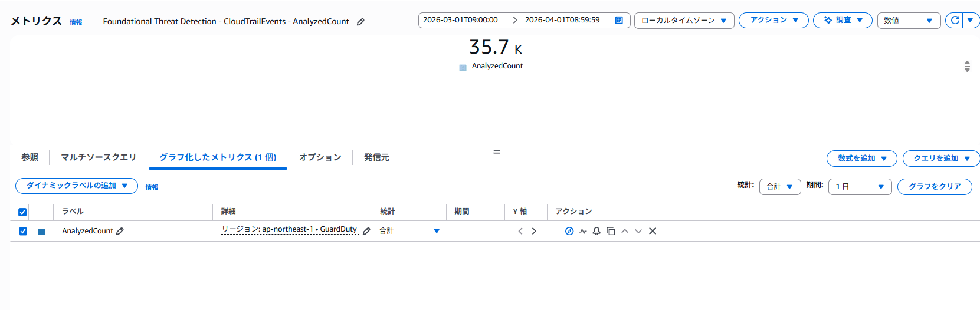Screen dimensions: 980x310
Task: Toggle the select-all header checkbox
Action: (x=22, y=212)
